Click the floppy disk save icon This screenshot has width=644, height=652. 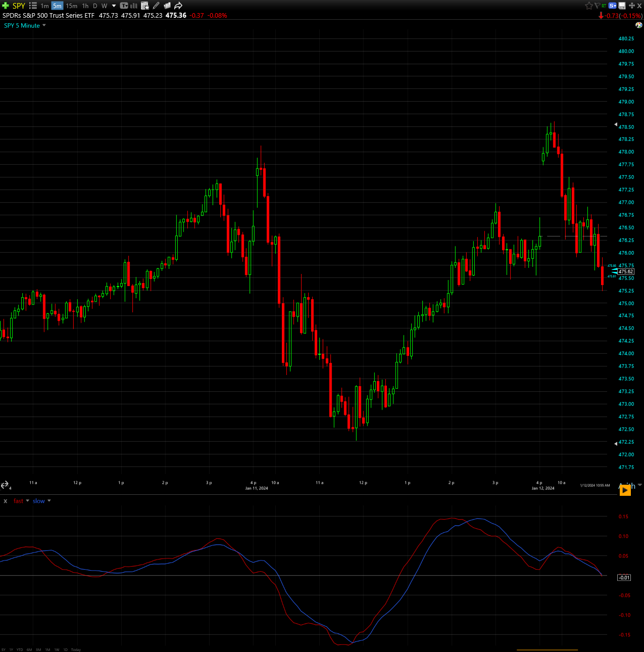622,6
